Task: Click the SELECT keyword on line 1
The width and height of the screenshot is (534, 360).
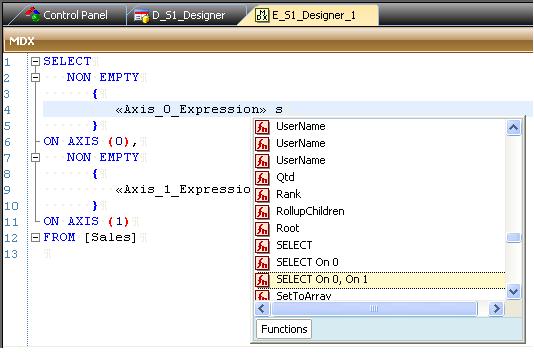Action: 67,61
